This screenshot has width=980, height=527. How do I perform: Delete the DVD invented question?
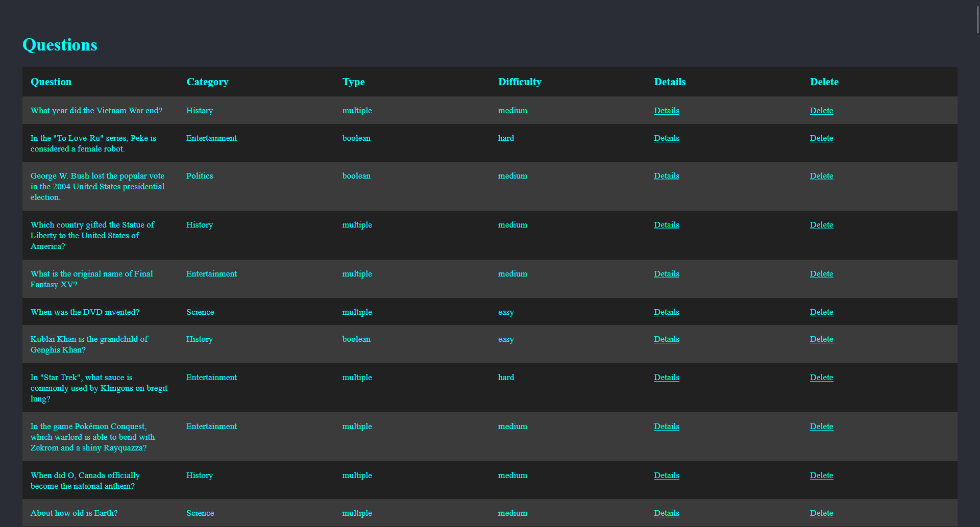tap(821, 312)
